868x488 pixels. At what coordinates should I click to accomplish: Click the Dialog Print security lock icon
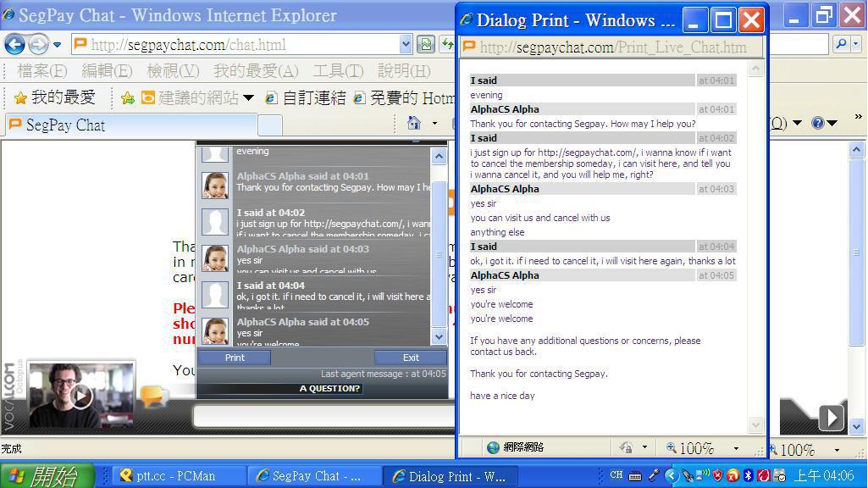(x=627, y=447)
